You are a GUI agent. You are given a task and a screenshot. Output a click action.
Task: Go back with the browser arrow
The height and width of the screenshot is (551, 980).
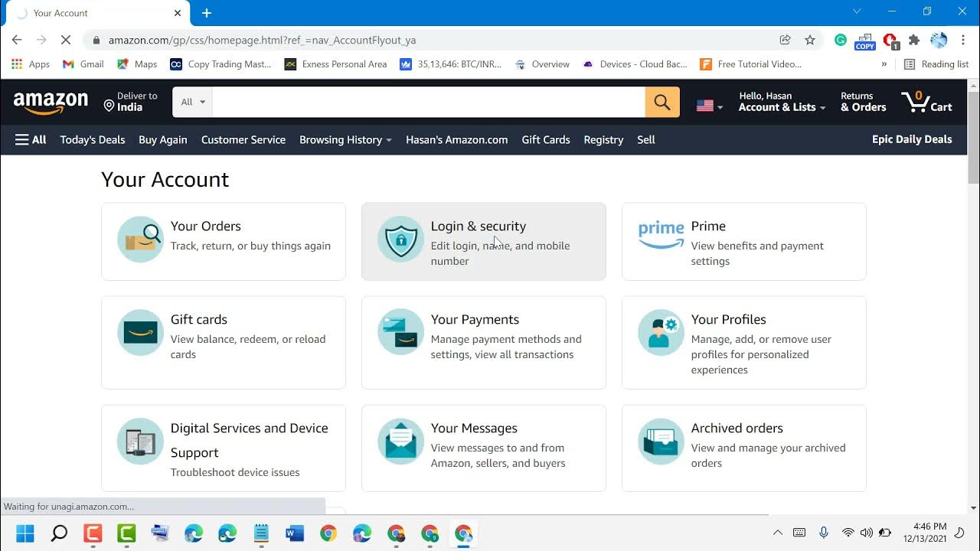point(17,40)
